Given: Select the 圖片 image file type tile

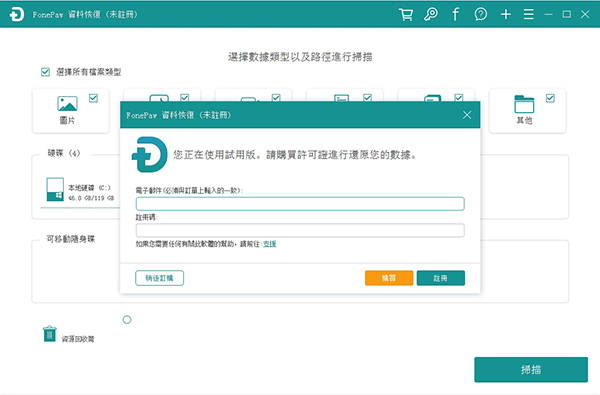Looking at the screenshot, I should click(x=71, y=111).
